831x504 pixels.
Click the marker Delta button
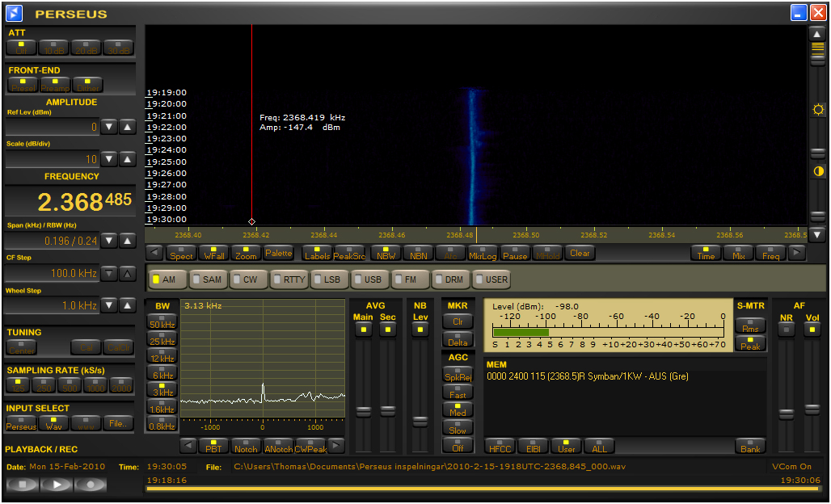[458, 339]
